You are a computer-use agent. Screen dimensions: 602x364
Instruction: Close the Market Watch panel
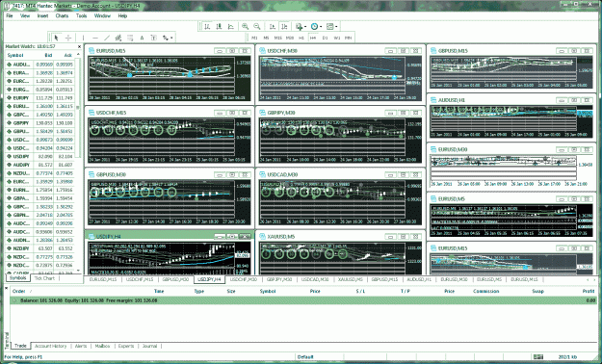(x=80, y=46)
